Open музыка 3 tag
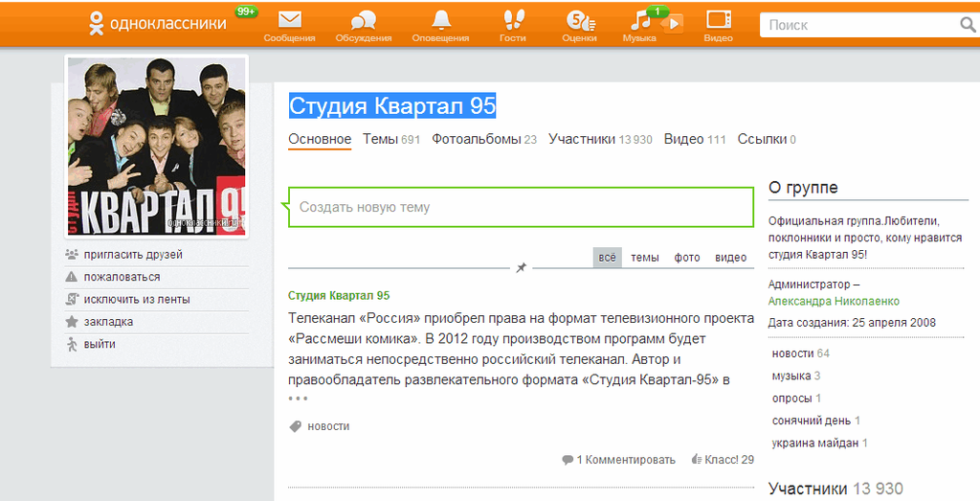 (795, 376)
